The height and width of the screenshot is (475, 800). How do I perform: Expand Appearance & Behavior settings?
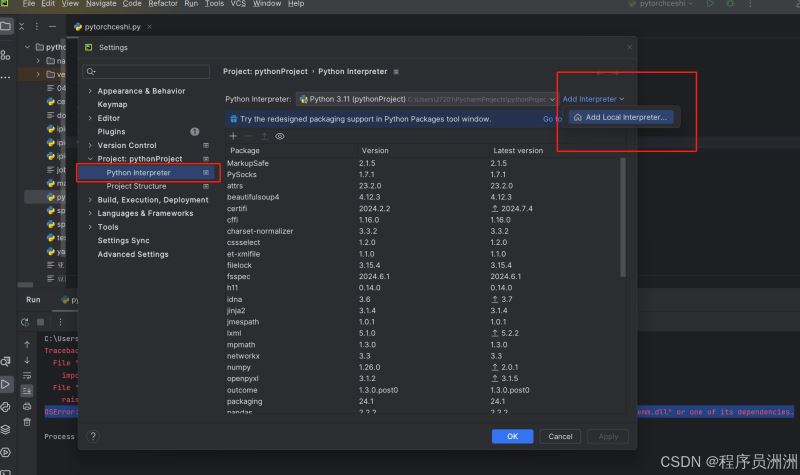point(90,91)
